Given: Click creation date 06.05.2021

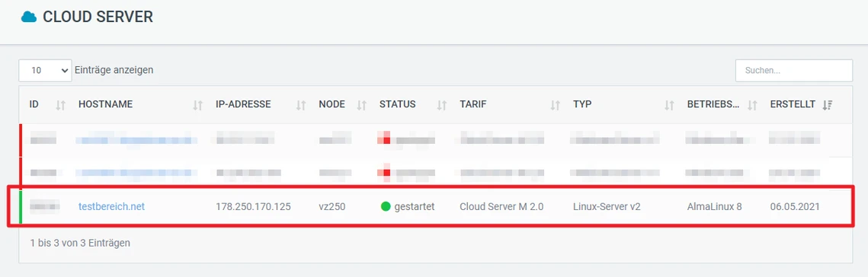Looking at the screenshot, I should tap(795, 207).
